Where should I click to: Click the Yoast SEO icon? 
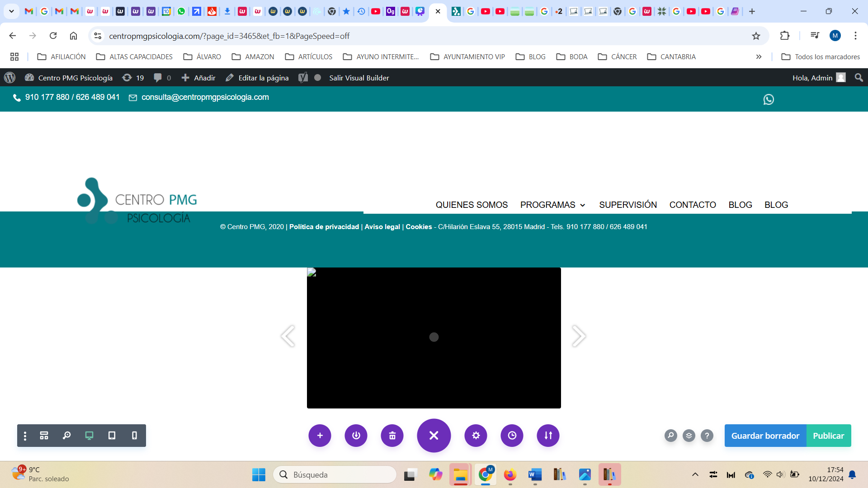(303, 78)
